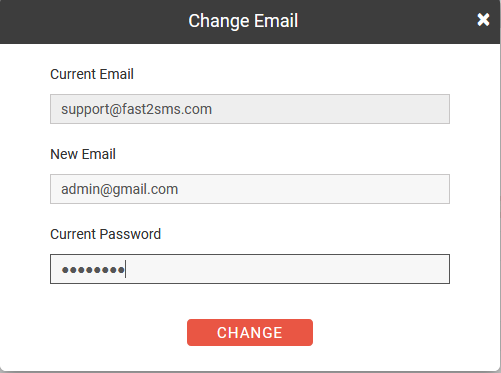Dismiss the dialog with the X icon
This screenshot has height=373, width=501.
click(483, 20)
